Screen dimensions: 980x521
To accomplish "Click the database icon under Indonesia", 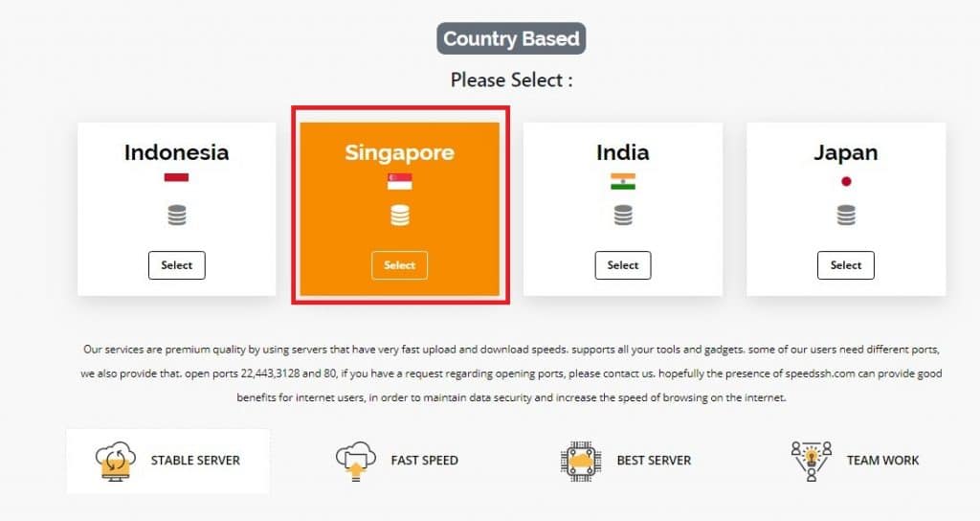I will point(176,215).
